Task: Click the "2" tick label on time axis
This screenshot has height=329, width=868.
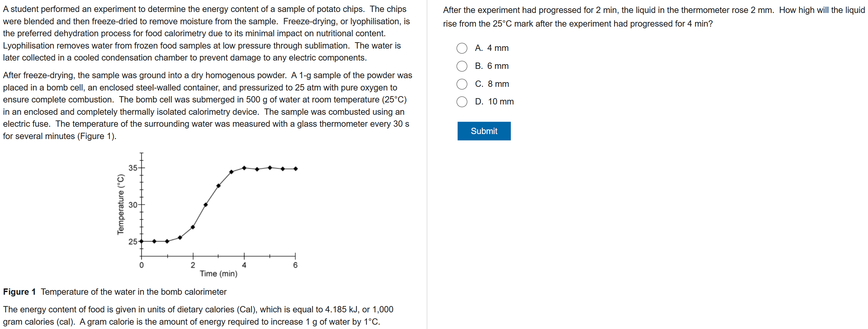Action: pos(193,265)
